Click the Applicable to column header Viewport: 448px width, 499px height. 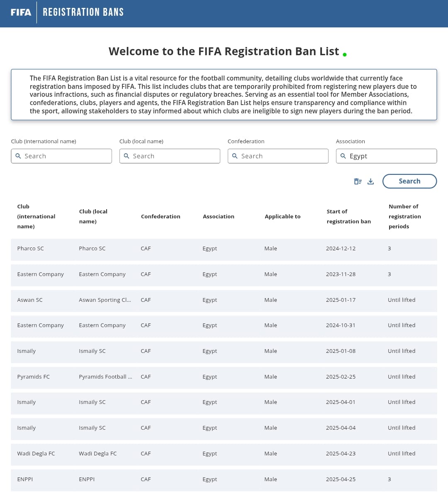pyautogui.click(x=282, y=216)
